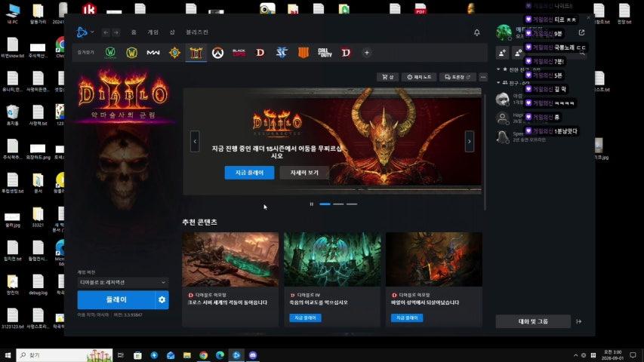Screen dimensions: 644x362
Task: Open 대화 및 그룹 button
Action: (x=533, y=321)
